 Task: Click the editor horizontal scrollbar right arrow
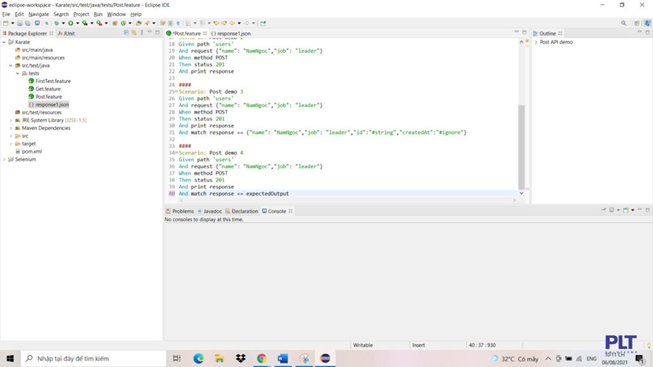(514, 200)
